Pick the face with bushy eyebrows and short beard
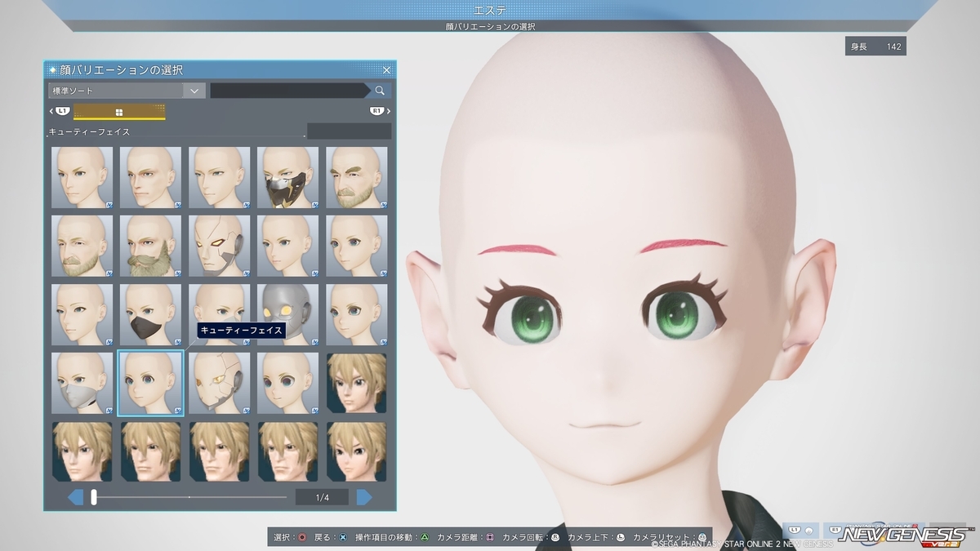 tap(357, 177)
